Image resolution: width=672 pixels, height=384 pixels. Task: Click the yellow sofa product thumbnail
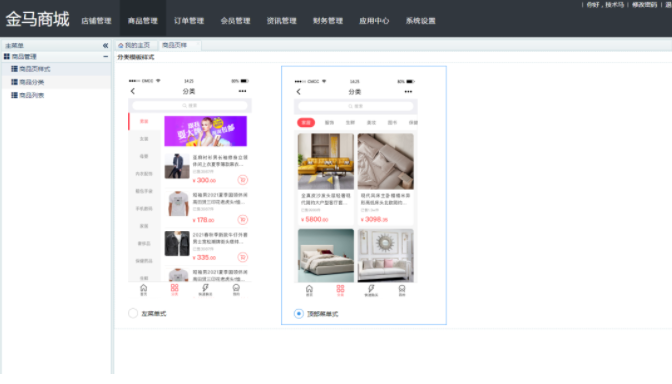tap(326, 161)
